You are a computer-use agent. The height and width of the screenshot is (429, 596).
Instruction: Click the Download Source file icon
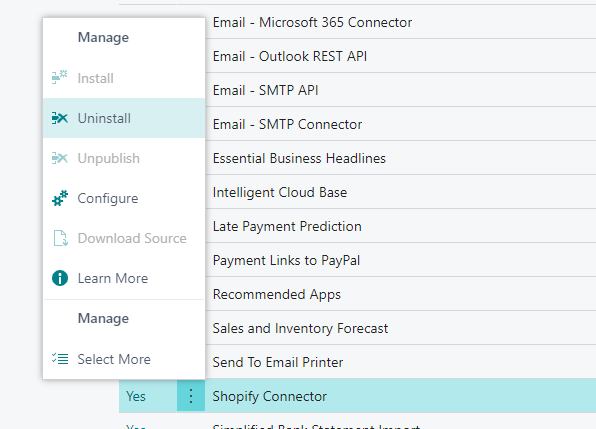click(x=60, y=238)
